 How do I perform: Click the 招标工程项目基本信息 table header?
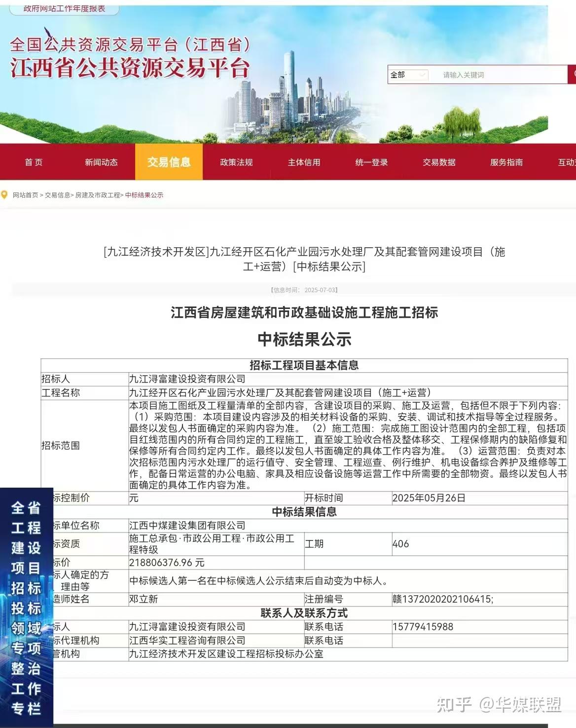click(x=304, y=365)
